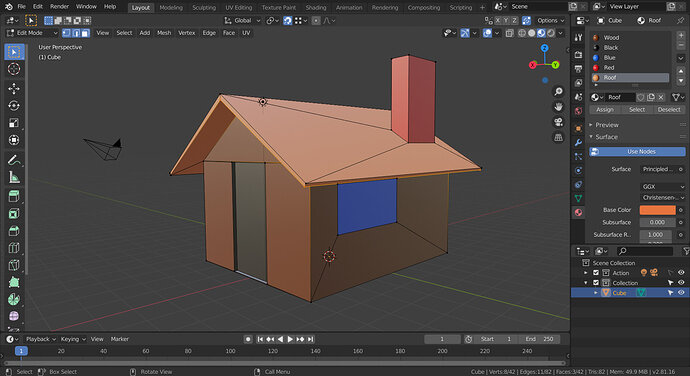Viewport: 690px width, 376px height.
Task: Select the Extrude Region tool
Action: point(14,196)
